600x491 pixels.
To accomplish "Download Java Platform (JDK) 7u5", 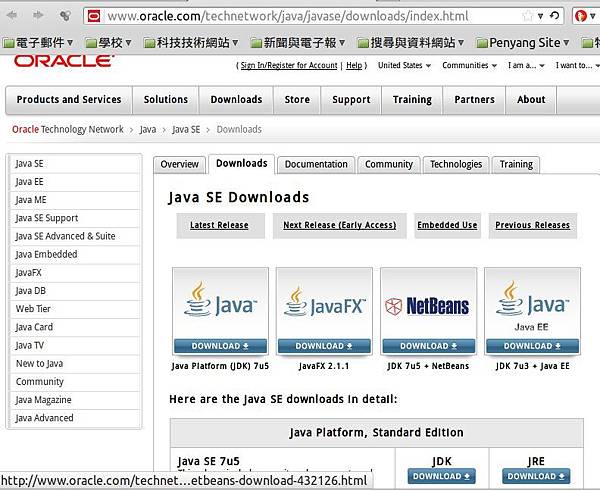I will pyautogui.click(x=220, y=346).
